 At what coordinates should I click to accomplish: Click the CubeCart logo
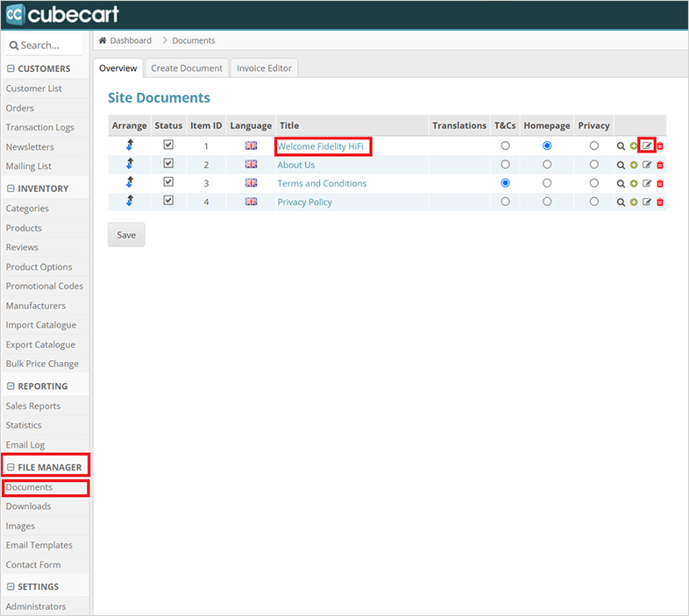pos(62,14)
